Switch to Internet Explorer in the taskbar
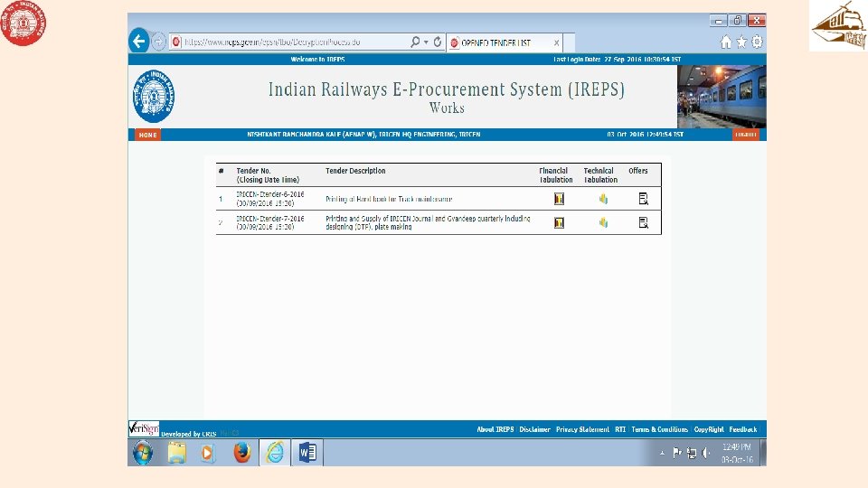Screen dimensions: 868x488 tap(275, 453)
